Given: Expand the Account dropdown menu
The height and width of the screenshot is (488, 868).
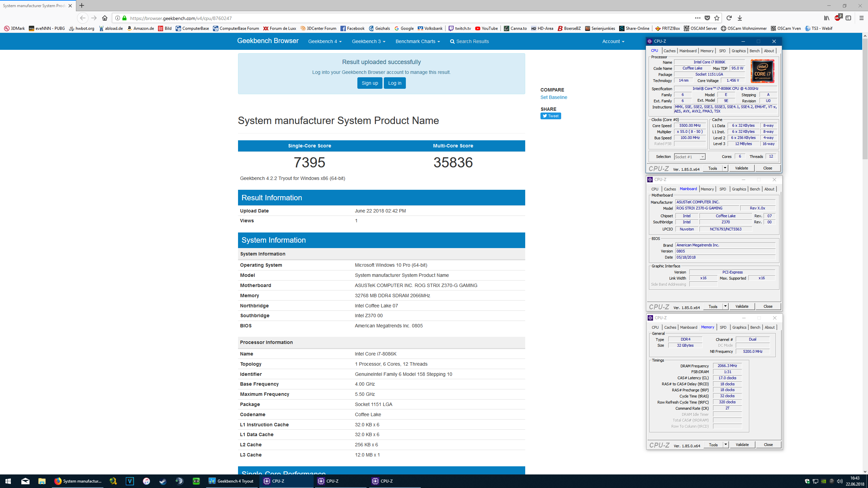Looking at the screenshot, I should pos(613,41).
